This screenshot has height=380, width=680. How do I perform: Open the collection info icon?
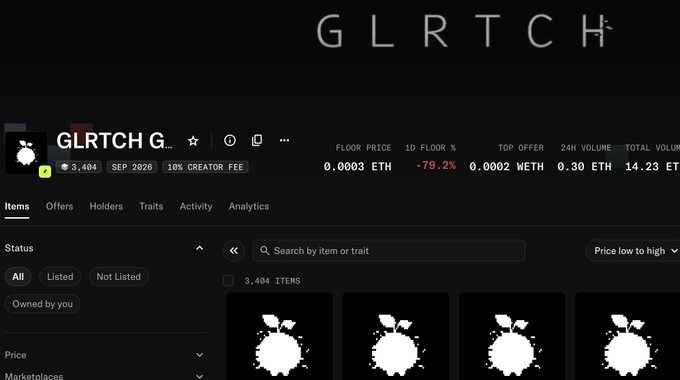point(230,140)
